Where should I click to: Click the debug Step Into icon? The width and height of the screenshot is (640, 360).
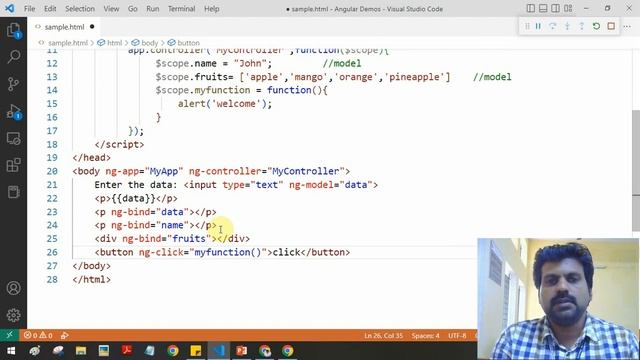tap(567, 26)
